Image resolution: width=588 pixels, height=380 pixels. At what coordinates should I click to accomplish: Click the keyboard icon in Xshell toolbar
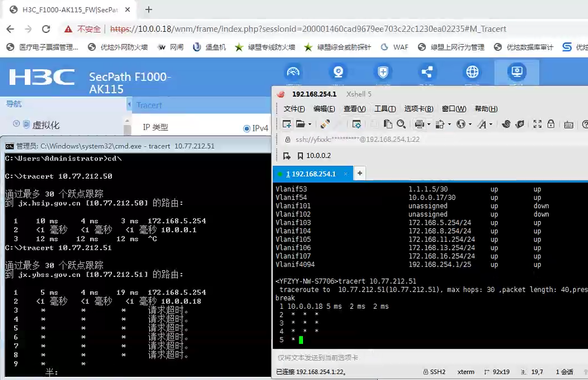[x=568, y=124]
